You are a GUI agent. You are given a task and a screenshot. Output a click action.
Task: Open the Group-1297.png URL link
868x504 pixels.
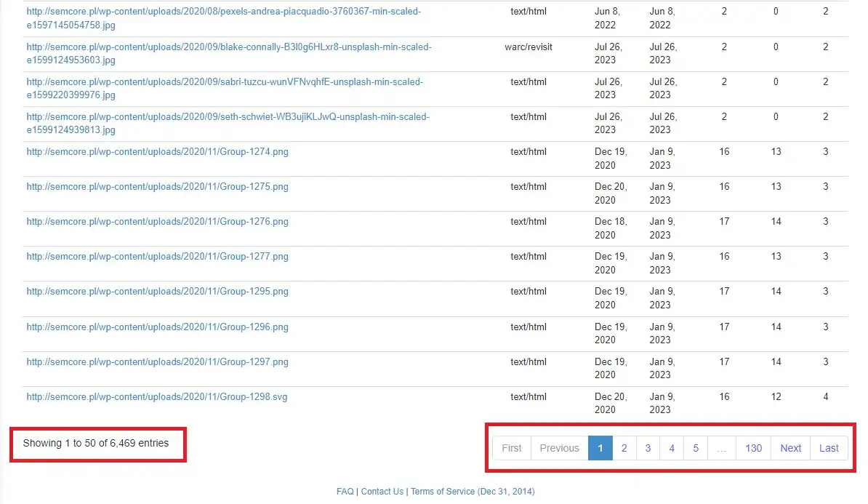tap(157, 362)
